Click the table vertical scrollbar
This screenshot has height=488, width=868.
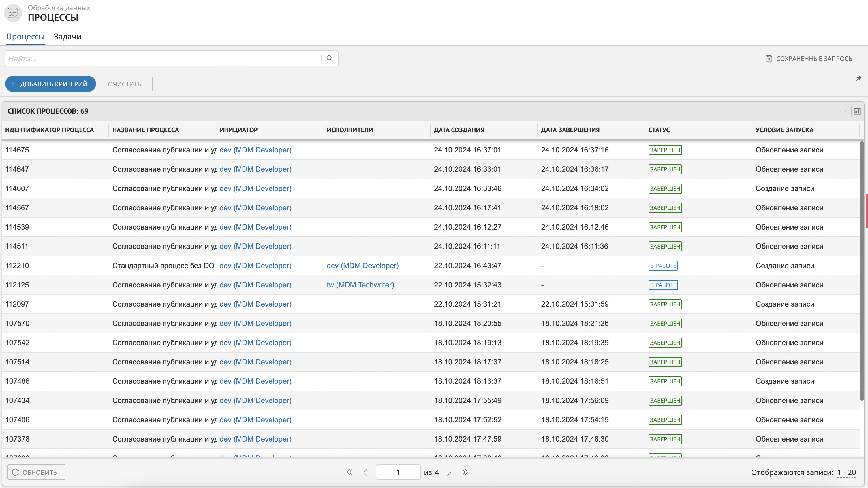coord(862,271)
